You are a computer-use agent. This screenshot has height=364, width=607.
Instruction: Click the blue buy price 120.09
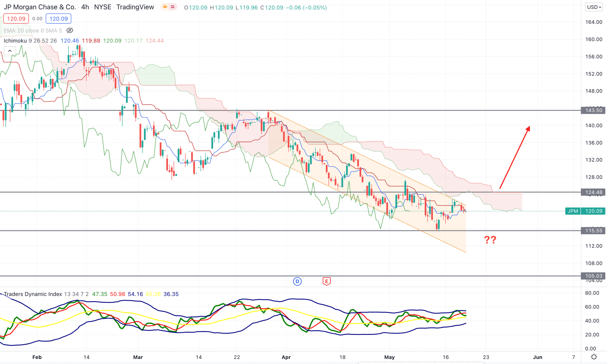(x=58, y=19)
